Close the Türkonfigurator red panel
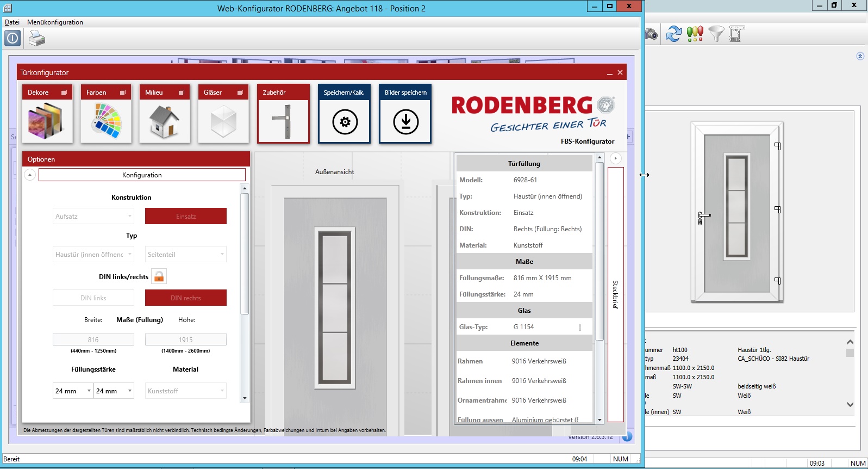This screenshot has height=469, width=868. pyautogui.click(x=620, y=72)
